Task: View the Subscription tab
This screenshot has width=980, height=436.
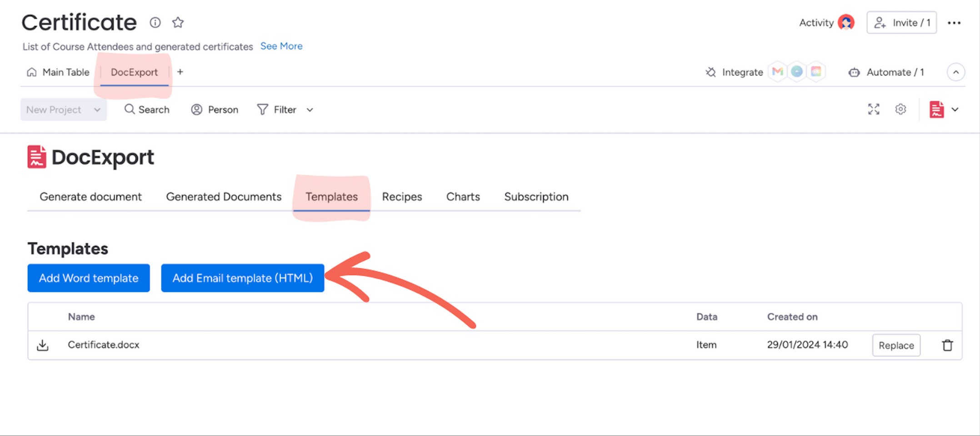Action: (536, 197)
